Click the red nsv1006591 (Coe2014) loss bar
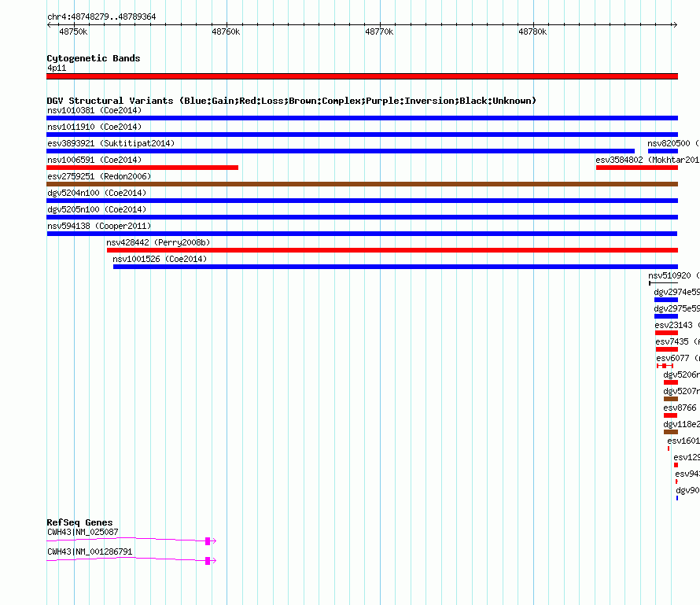 click(142, 168)
